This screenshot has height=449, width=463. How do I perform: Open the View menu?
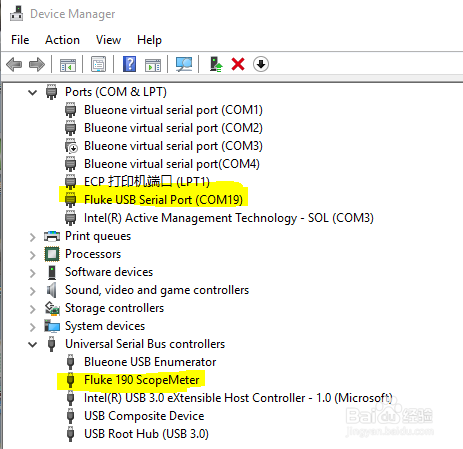tap(108, 40)
